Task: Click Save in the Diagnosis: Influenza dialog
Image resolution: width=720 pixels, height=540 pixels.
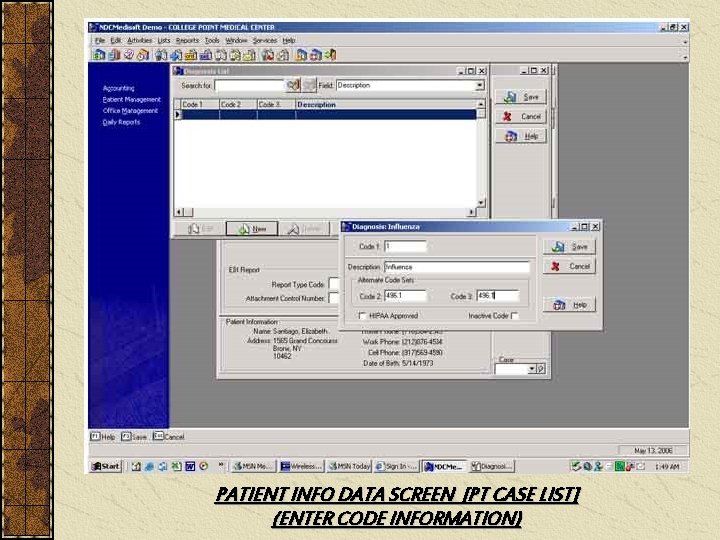Action: [x=569, y=247]
